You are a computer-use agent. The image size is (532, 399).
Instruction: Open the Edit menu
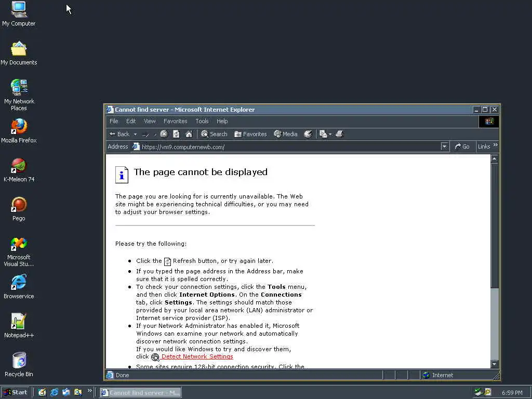click(x=131, y=121)
